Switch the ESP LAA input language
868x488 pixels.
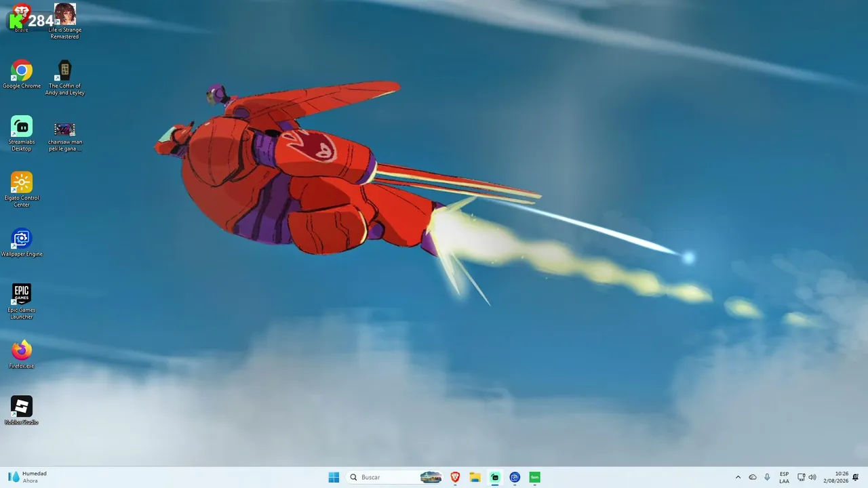[784, 477]
